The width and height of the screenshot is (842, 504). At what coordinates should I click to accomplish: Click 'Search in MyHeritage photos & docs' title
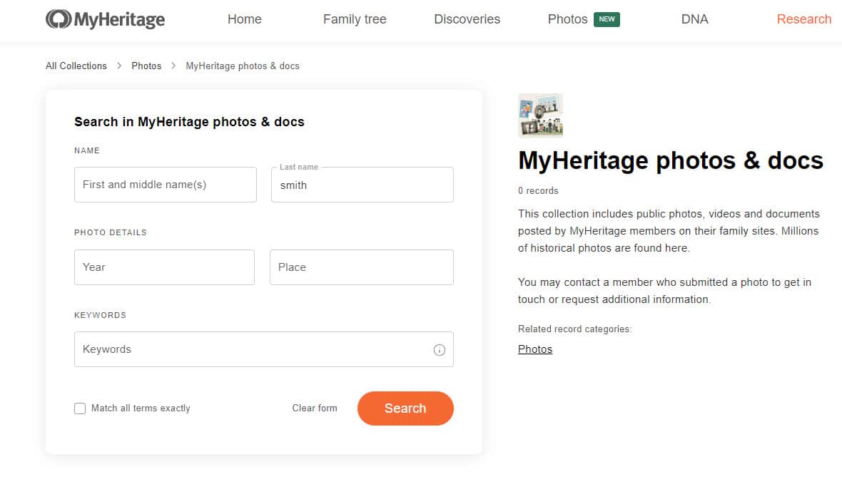[x=189, y=122]
